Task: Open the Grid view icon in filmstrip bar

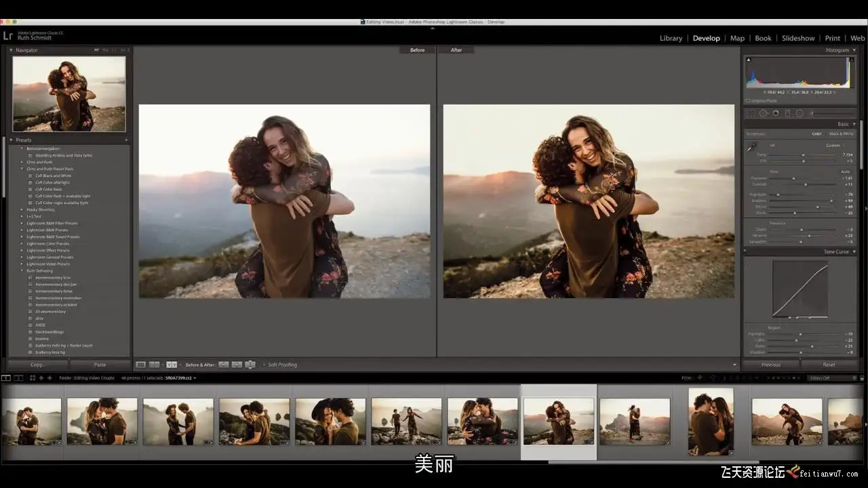Action: (33, 378)
